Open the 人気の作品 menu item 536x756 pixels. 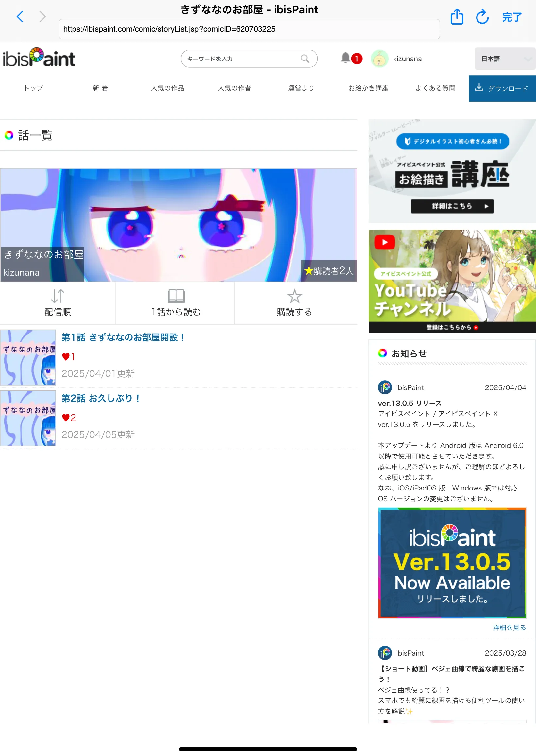click(167, 88)
